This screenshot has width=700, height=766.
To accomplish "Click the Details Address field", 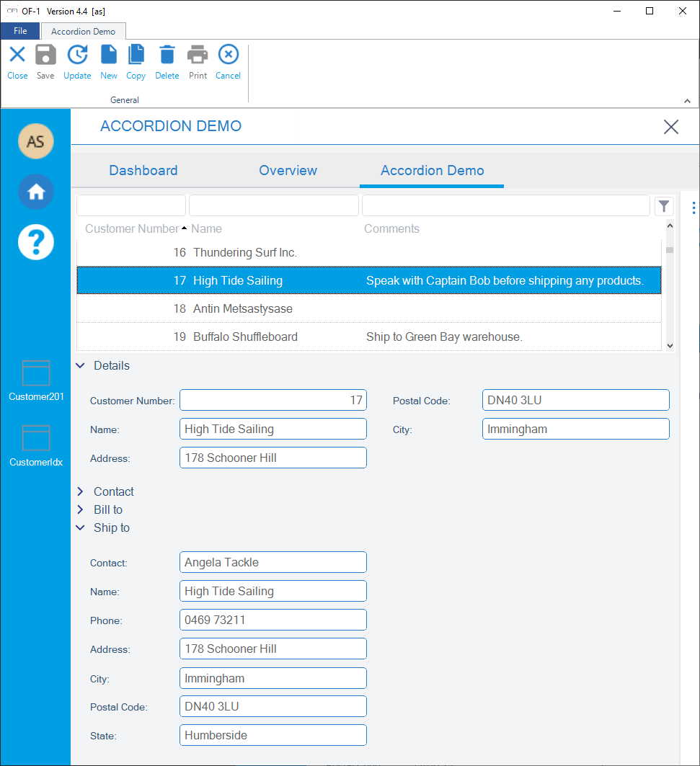I will (273, 458).
